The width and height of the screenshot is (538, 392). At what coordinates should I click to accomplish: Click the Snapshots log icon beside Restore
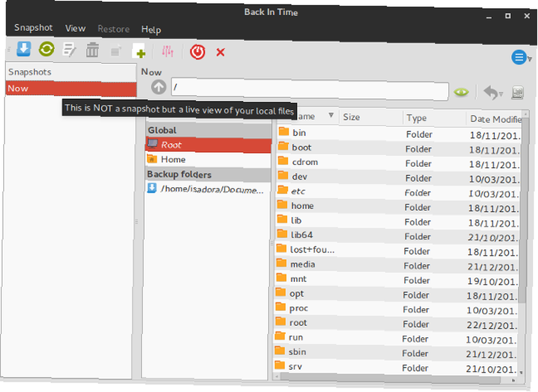pyautogui.click(x=518, y=93)
